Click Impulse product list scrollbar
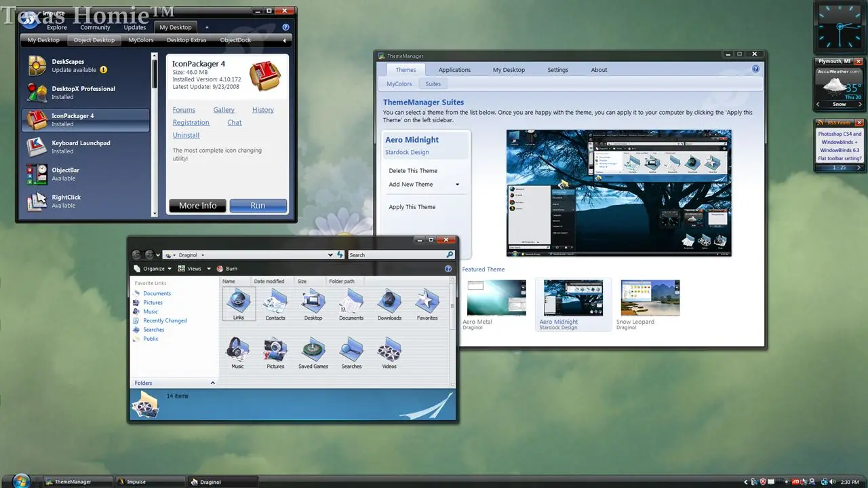 point(155,133)
